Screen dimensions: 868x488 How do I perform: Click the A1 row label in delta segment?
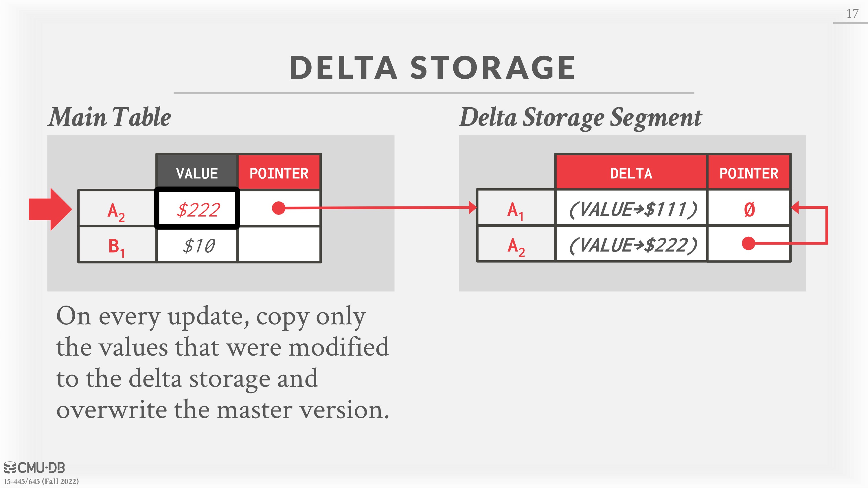[x=516, y=210]
